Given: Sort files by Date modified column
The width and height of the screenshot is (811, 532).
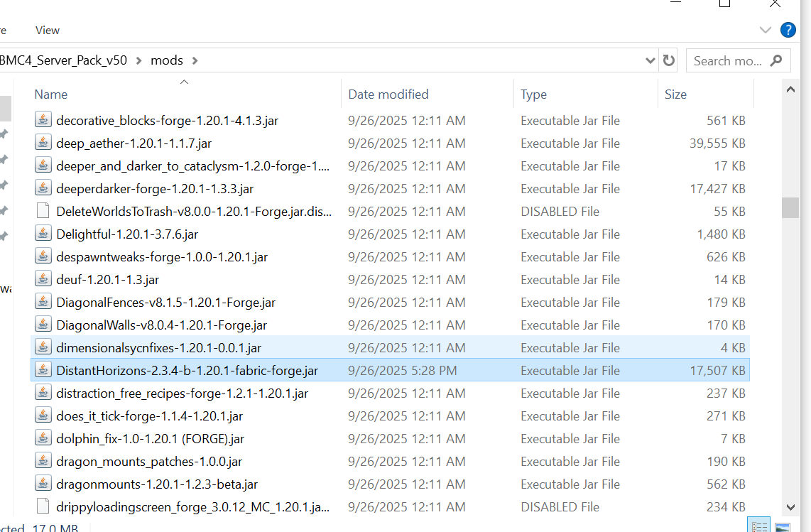Looking at the screenshot, I should pos(388,94).
